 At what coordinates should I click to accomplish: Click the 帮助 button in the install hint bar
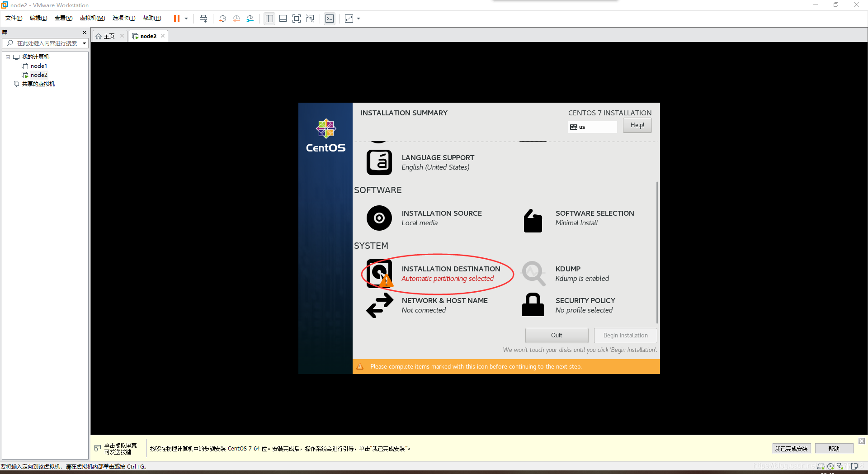pos(834,449)
